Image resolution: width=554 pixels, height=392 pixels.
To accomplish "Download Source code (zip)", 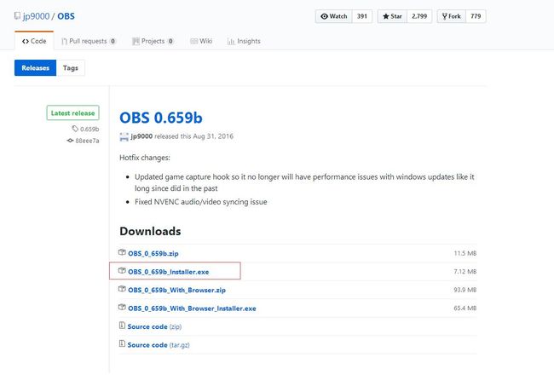I will click(x=154, y=326).
